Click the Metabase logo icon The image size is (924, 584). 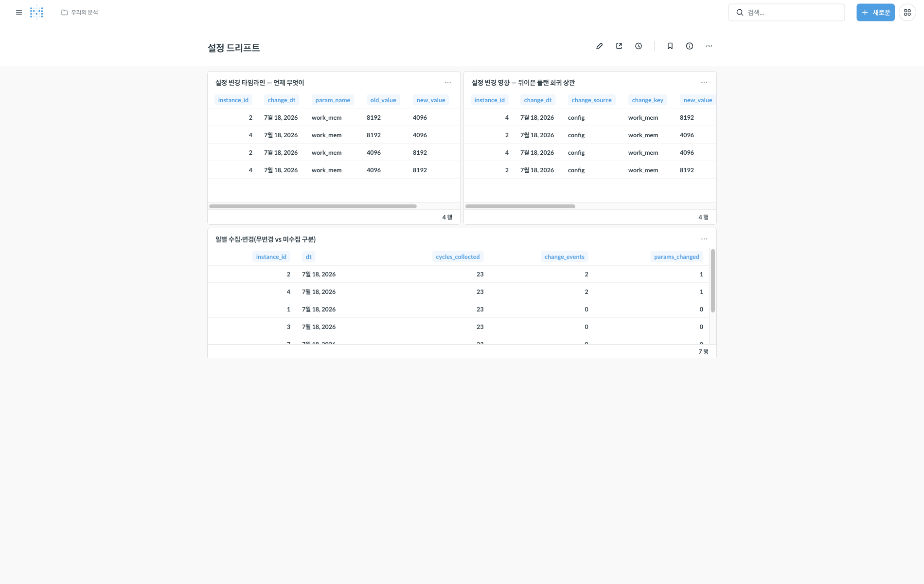coord(36,13)
